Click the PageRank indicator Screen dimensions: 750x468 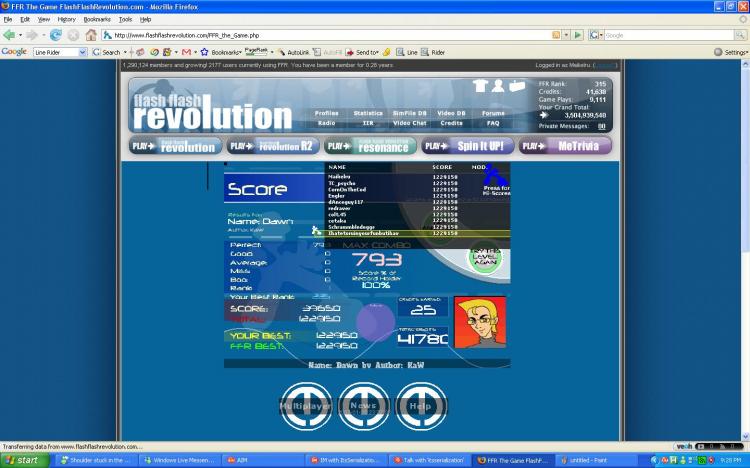click(256, 51)
